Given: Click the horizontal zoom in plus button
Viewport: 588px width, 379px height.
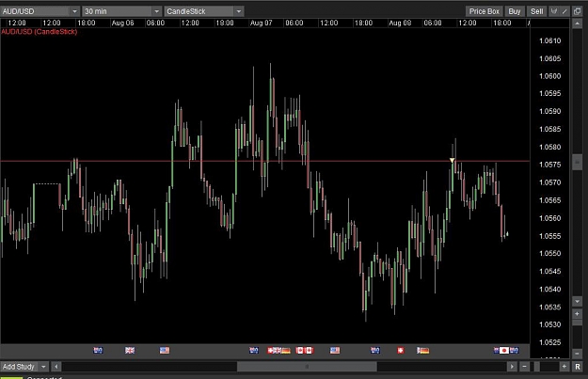Looking at the screenshot, I should (564, 366).
